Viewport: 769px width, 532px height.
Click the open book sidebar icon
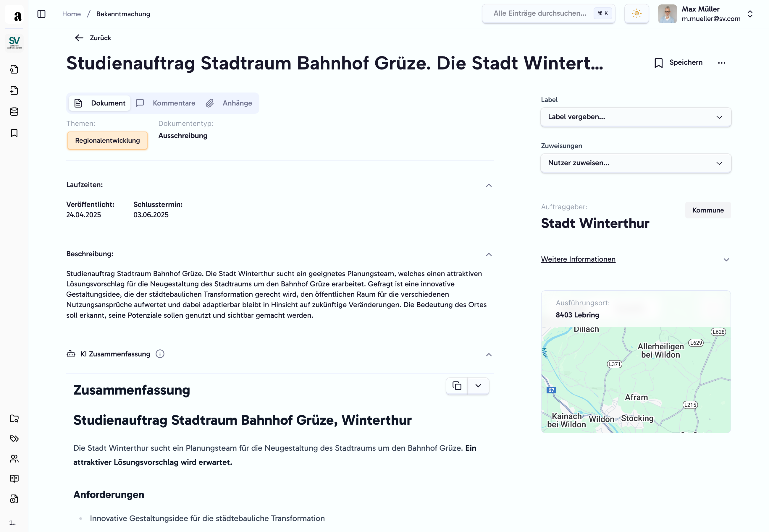coord(14,479)
